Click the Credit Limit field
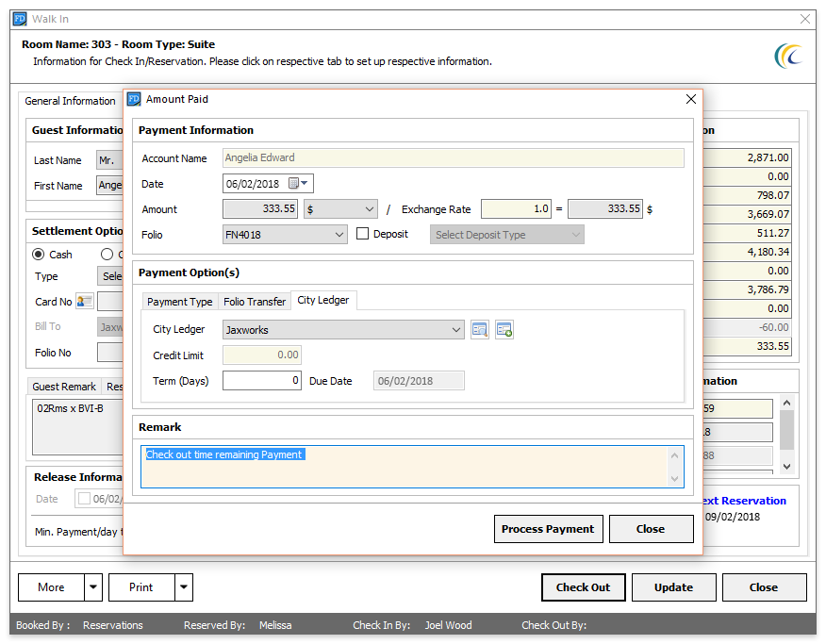826x644 pixels. (262, 355)
